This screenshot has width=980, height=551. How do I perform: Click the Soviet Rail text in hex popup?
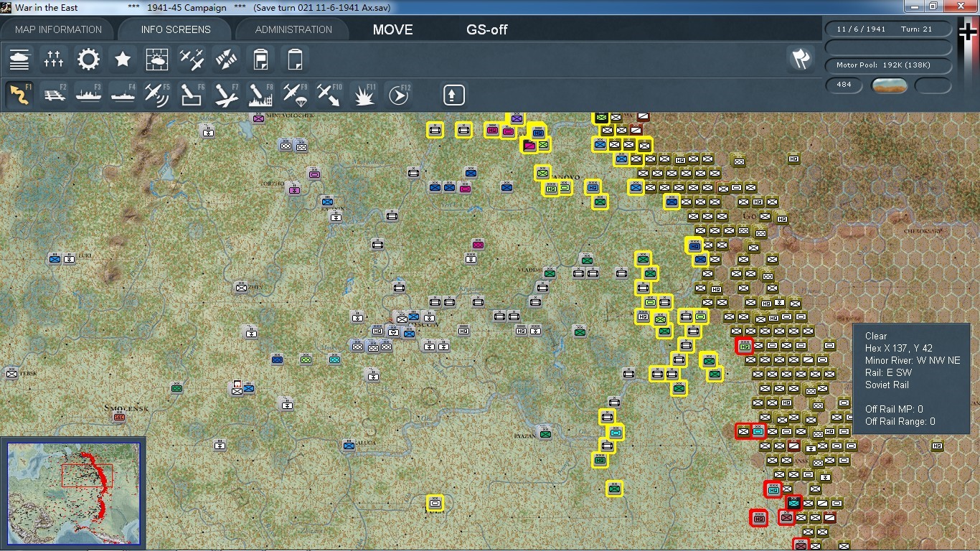point(887,385)
